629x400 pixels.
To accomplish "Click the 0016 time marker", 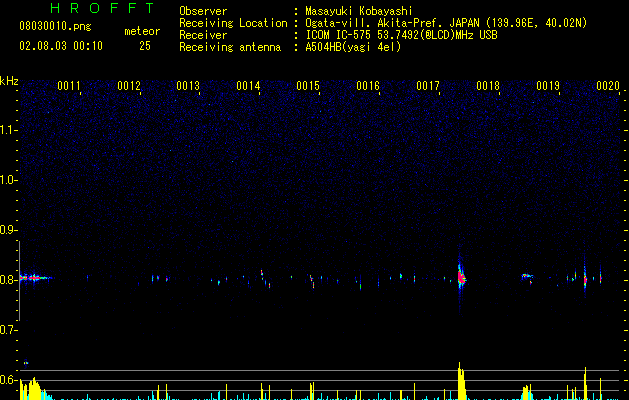I will (368, 86).
